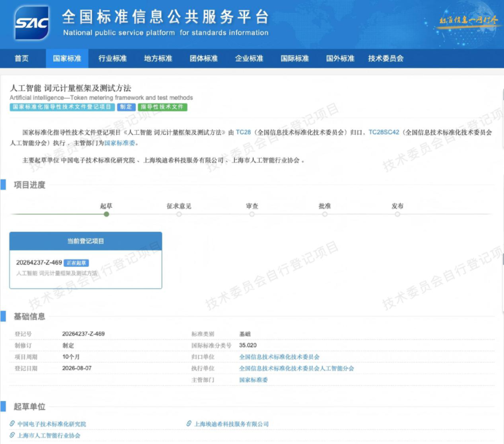The image size is (504, 444).
Task: Click link icon beside 上海市人工智能行业协会
Action: tap(12, 435)
